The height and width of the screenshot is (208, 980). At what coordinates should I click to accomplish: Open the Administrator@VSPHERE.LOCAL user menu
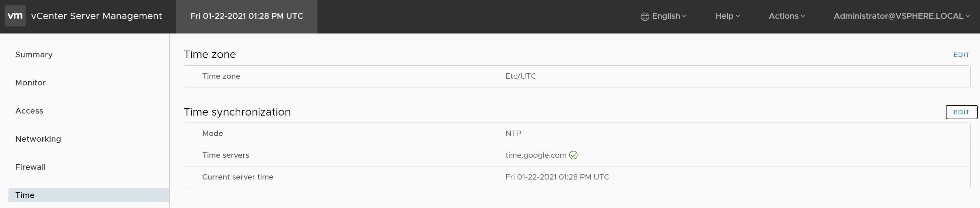coord(901,16)
